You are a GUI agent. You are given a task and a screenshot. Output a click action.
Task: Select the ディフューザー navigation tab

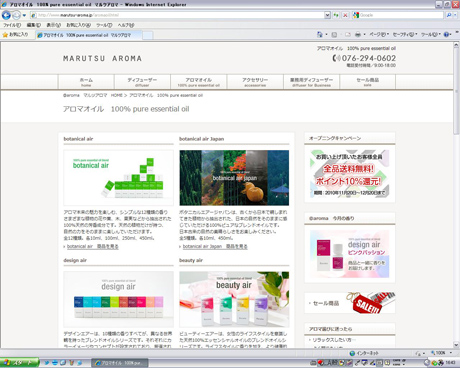(142, 82)
